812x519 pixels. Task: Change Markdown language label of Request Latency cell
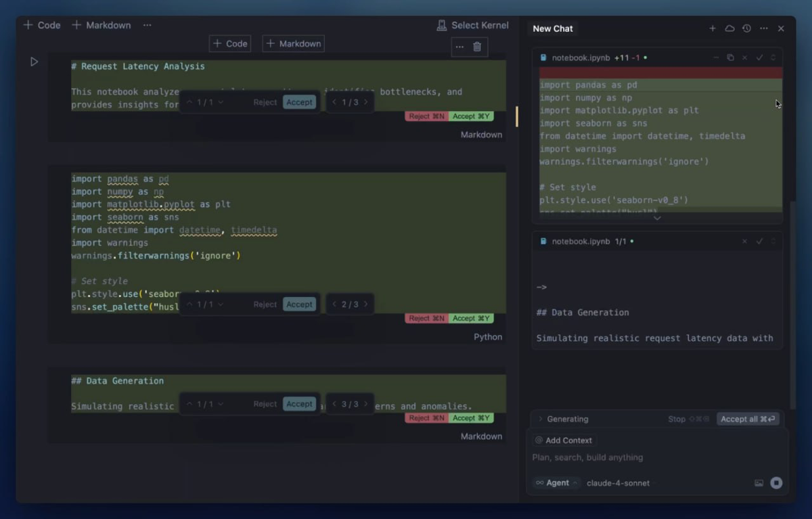(x=482, y=135)
